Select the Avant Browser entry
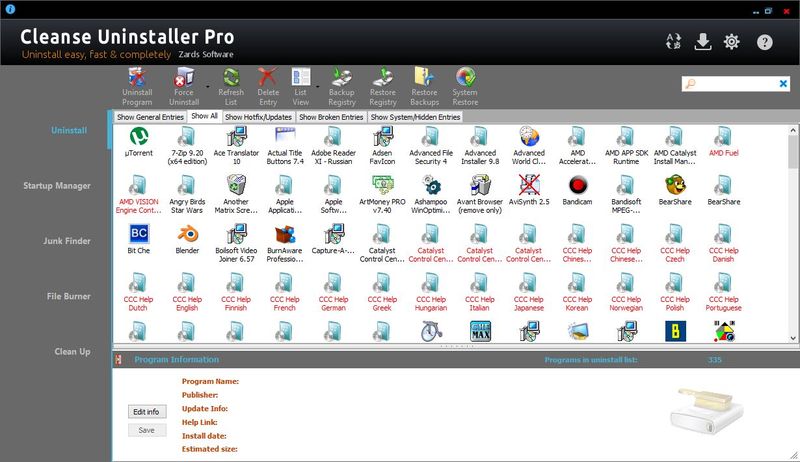Viewport: 800px width, 462px height. (480, 195)
